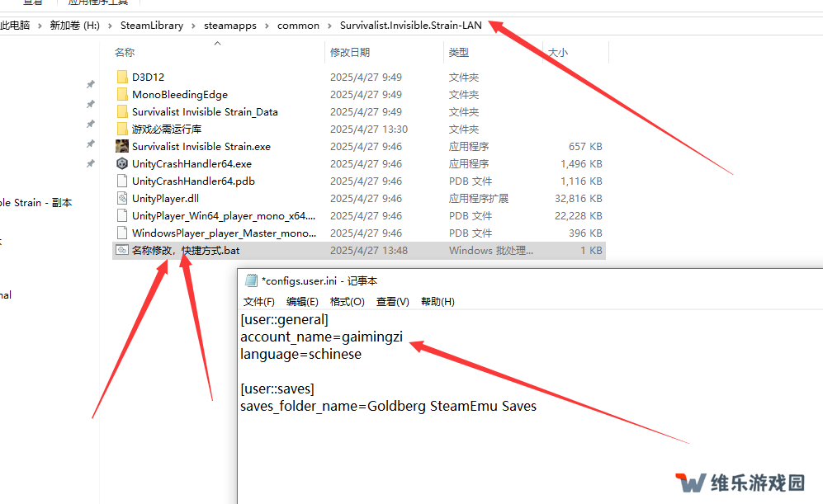Open the 格式(O) menu in Notepad

347,302
